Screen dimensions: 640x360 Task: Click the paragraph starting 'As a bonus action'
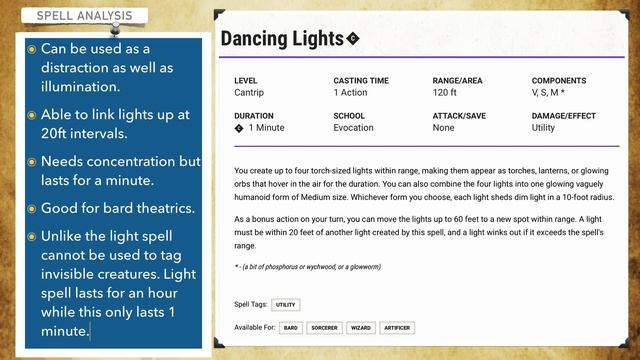[x=419, y=232]
